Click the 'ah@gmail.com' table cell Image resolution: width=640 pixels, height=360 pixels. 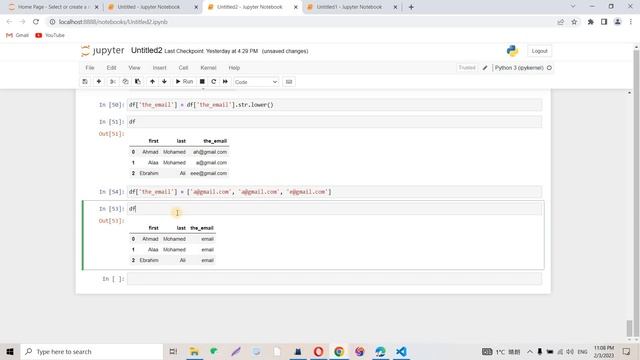(x=209, y=152)
